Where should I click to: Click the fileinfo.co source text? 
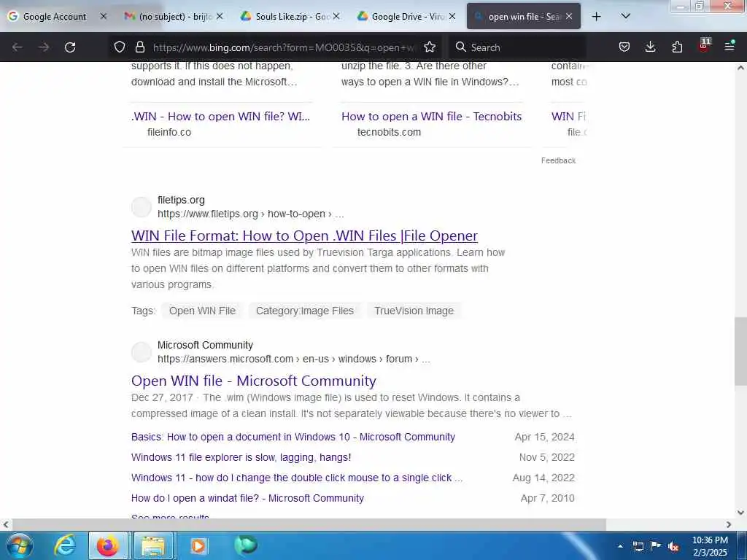point(169,132)
